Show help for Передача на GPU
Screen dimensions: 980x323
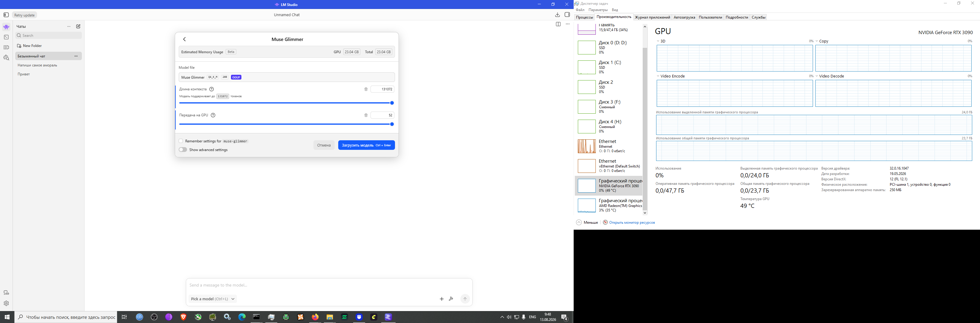coord(213,115)
